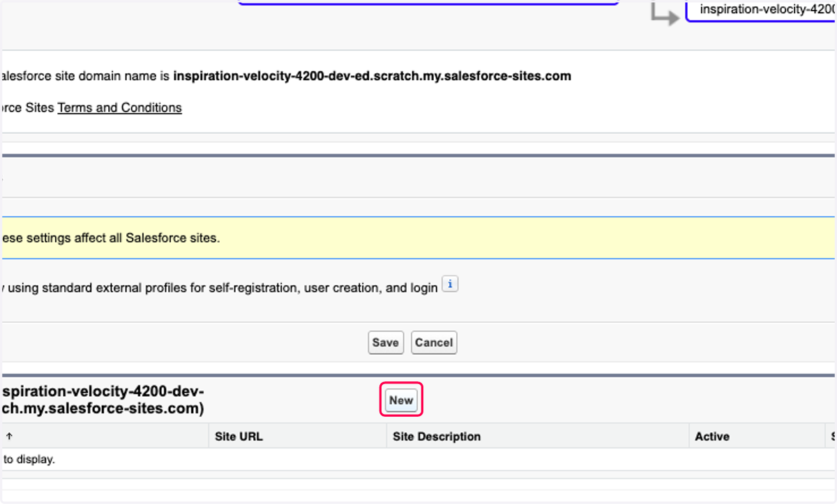837x504 pixels.
Task: Show info tooltip for external profiles setting
Action: (x=451, y=285)
